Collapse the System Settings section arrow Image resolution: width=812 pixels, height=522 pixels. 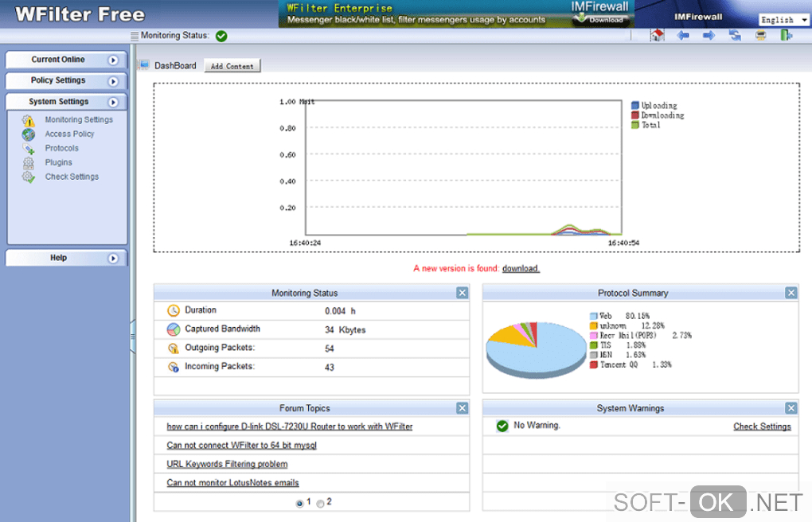click(x=113, y=102)
